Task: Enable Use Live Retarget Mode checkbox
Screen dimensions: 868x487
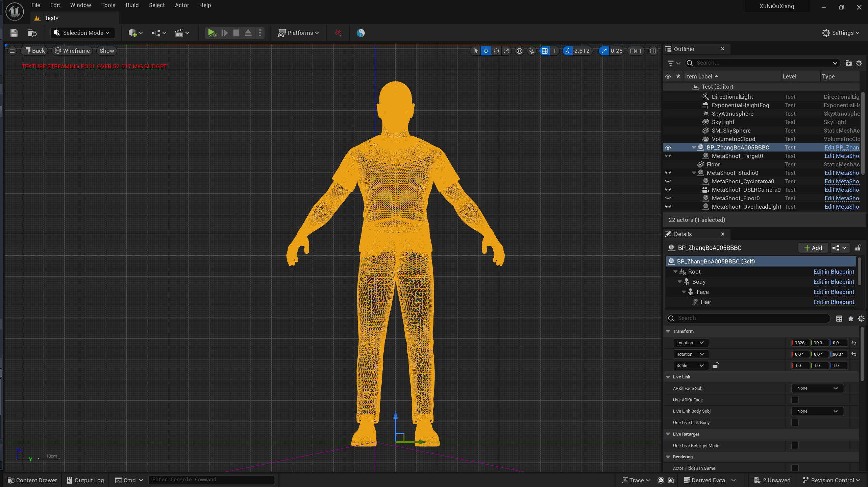Action: pyautogui.click(x=795, y=445)
